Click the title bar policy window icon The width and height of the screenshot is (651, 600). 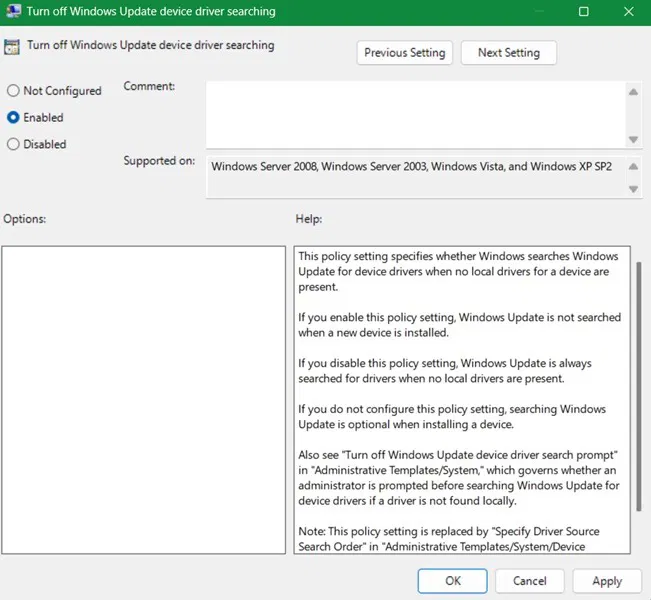pos(13,11)
